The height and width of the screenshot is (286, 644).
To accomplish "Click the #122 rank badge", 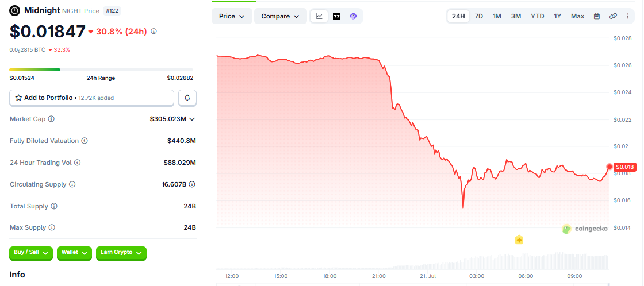I will click(x=112, y=11).
